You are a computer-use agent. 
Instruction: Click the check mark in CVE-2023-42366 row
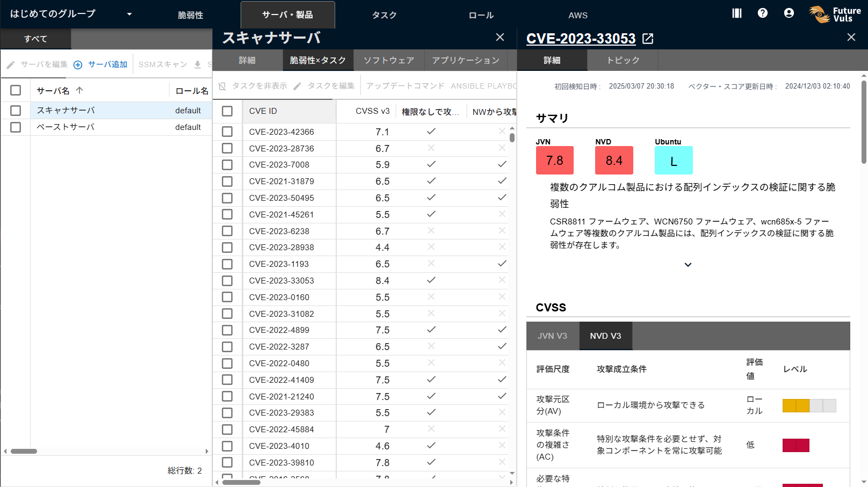point(431,131)
